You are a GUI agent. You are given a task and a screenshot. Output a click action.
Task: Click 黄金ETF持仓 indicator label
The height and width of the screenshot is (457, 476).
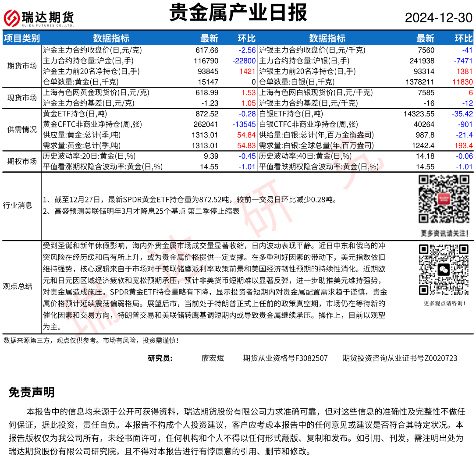pos(75,114)
